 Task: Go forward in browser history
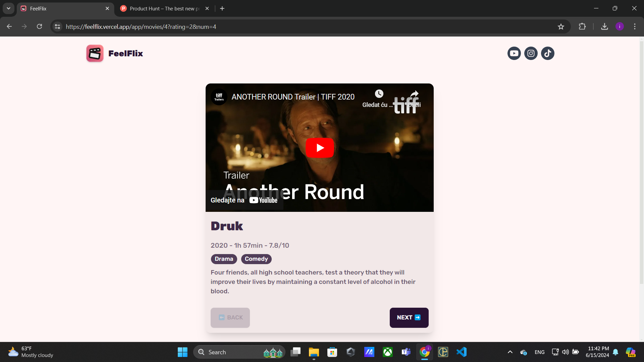coord(24,26)
